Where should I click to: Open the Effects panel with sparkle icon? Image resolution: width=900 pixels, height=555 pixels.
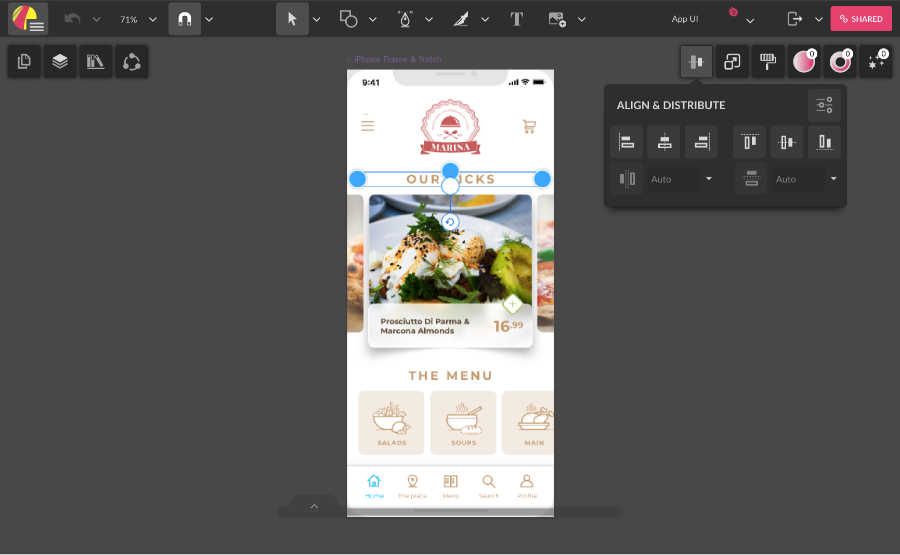click(876, 62)
